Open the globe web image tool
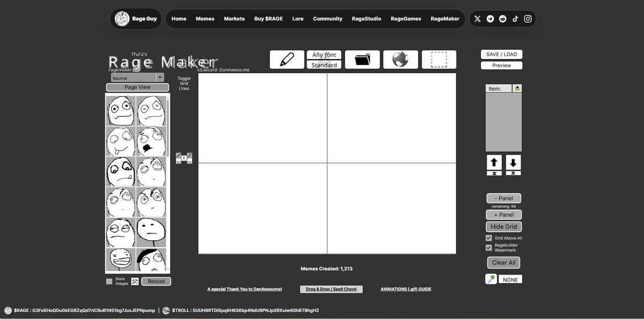This screenshot has height=319, width=644. pos(400,60)
